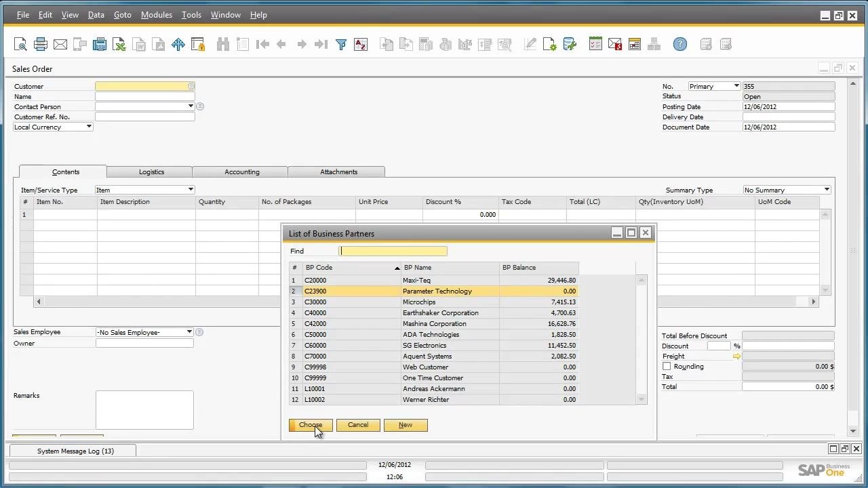Image resolution: width=868 pixels, height=488 pixels.
Task: Click the items grid horizontal scrollbar
Action: click(x=426, y=302)
